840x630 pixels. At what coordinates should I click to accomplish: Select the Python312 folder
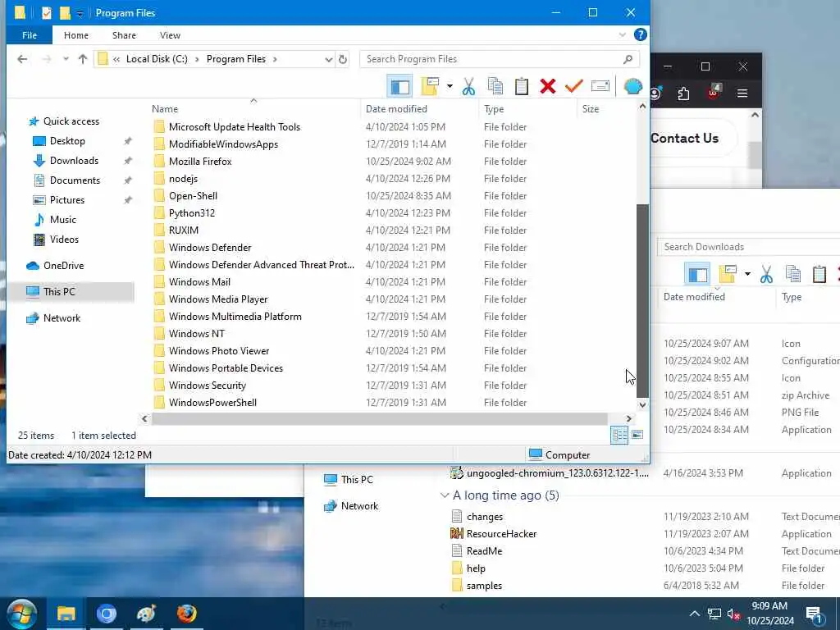[x=192, y=212]
